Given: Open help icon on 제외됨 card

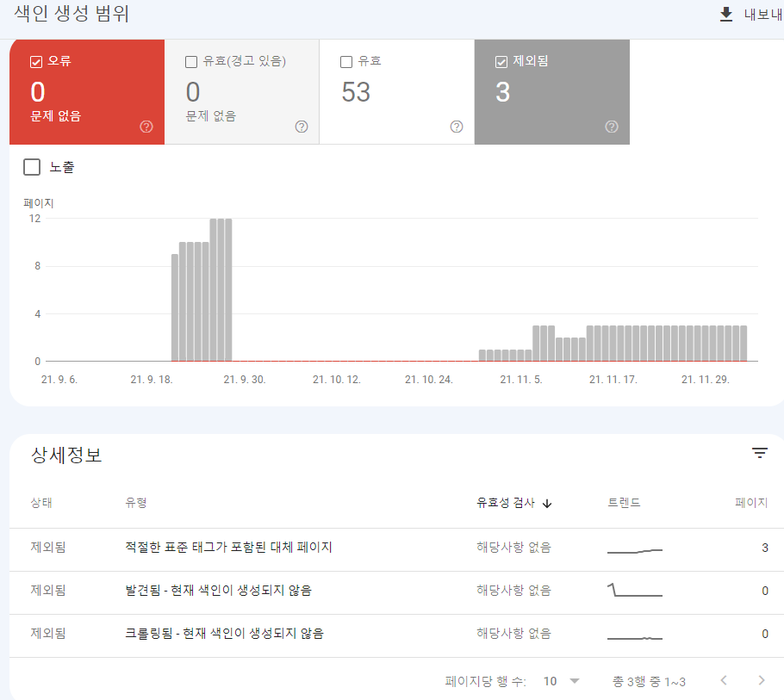Looking at the screenshot, I should click(611, 127).
